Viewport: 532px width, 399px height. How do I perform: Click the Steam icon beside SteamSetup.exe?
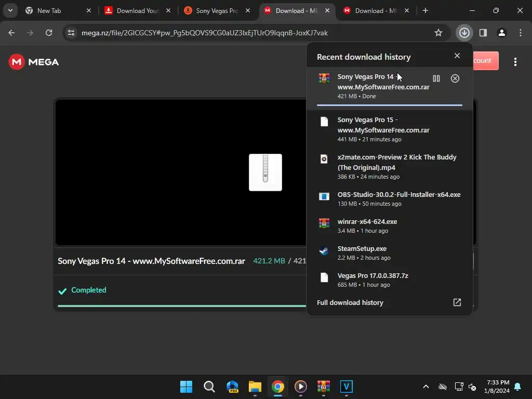pos(324,251)
